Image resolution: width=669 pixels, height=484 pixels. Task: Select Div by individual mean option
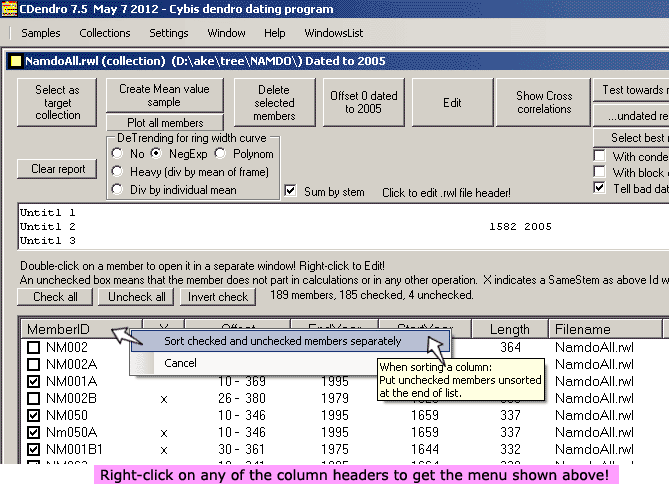tap(117, 189)
